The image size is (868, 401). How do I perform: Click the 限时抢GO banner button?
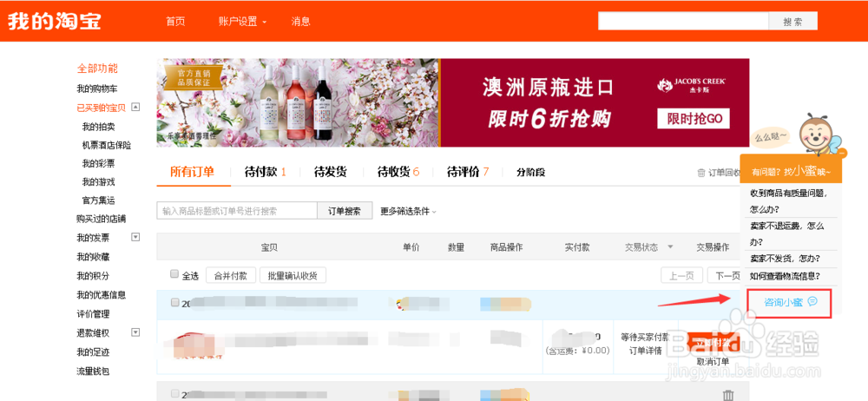click(693, 119)
